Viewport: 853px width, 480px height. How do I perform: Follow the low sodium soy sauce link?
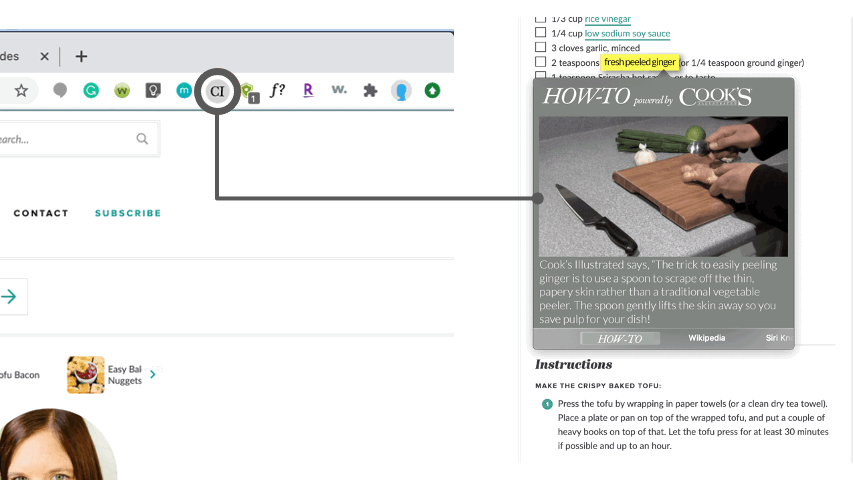tap(627, 33)
